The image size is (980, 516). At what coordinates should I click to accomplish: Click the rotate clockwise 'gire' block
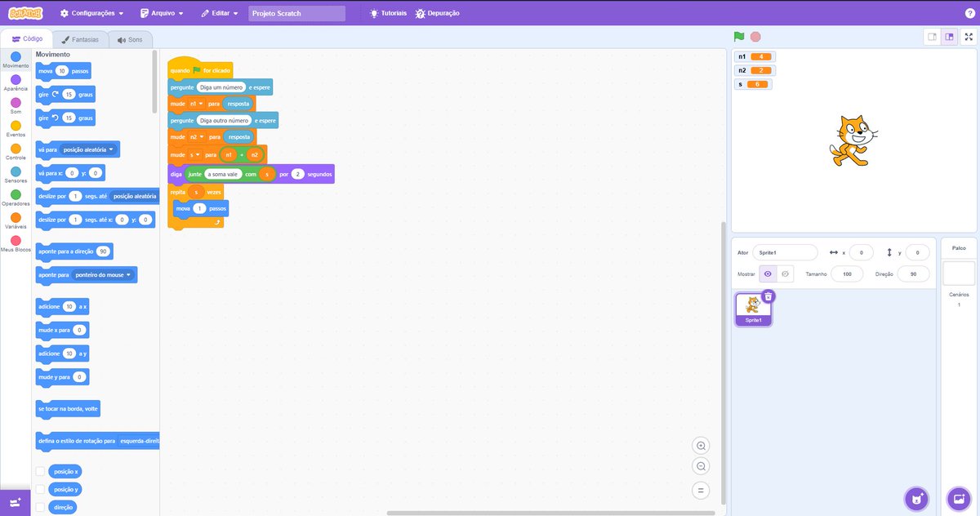click(x=65, y=95)
